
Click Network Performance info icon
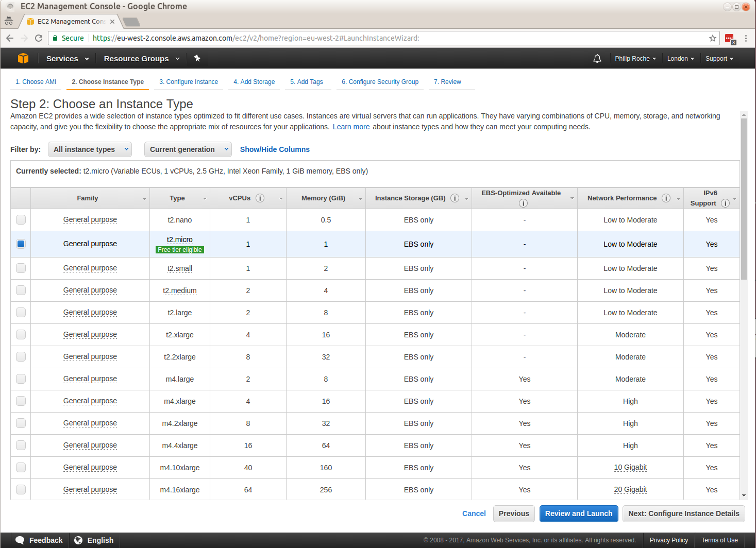666,198
